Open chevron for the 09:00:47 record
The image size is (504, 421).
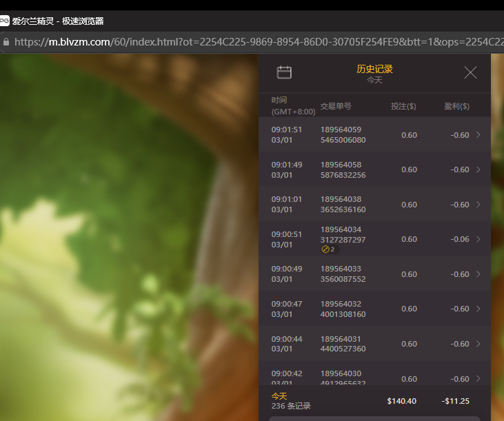tap(478, 309)
